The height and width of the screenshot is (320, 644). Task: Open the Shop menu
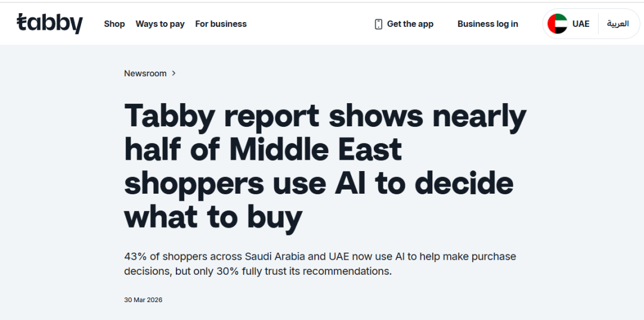114,24
